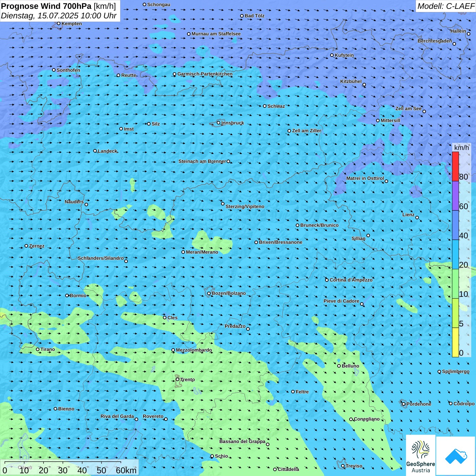Click the 'Berchtesgaden' label
Screen dimensions: 476x476
coord(435,41)
